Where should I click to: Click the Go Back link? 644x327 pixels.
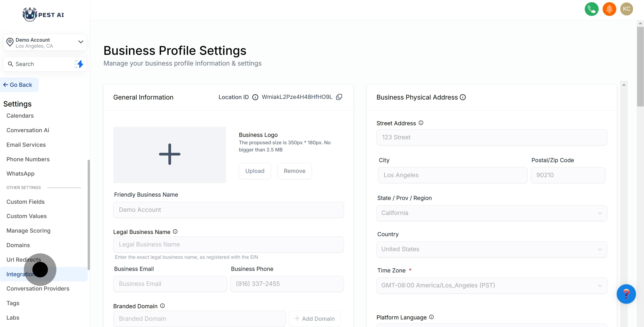[18, 85]
